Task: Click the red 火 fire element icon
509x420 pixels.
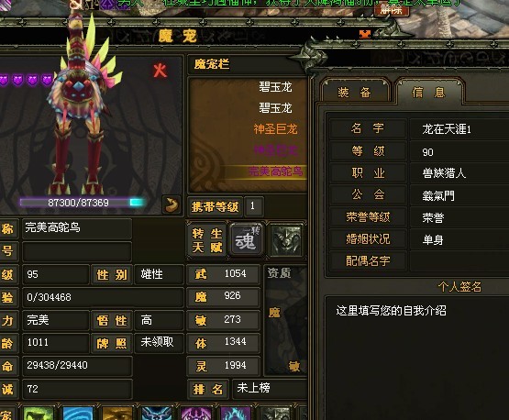Action: coord(160,71)
